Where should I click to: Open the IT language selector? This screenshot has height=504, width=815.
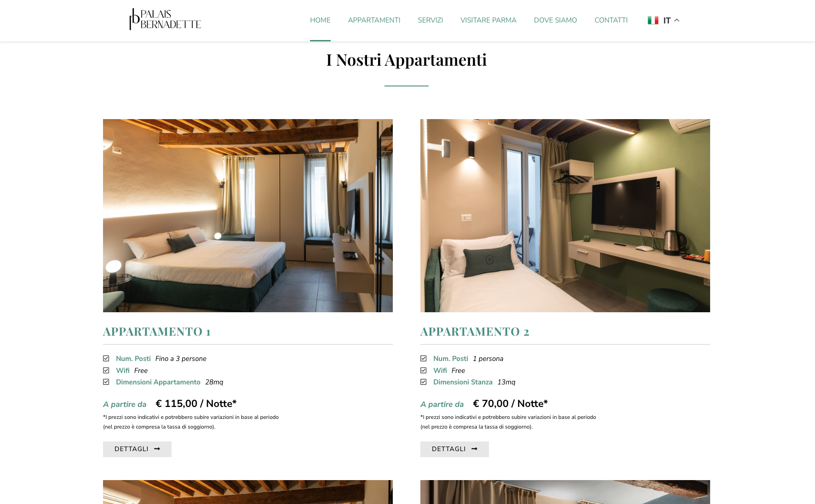tap(663, 20)
